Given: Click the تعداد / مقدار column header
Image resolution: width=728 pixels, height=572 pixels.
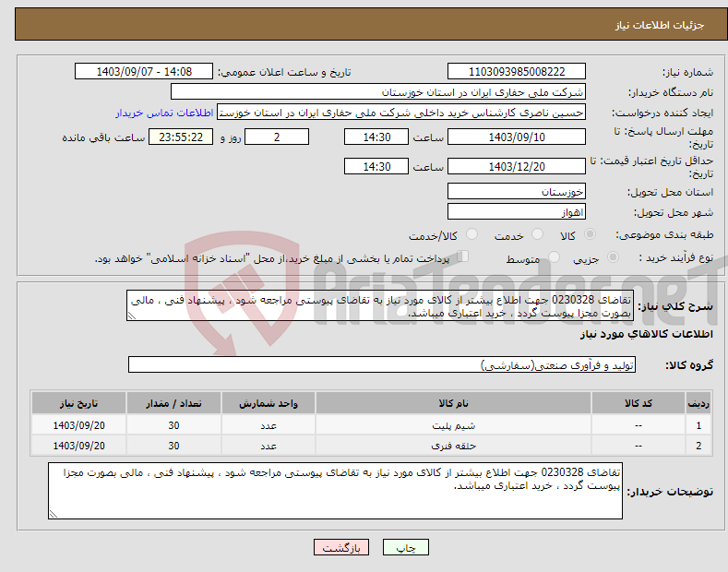Looking at the screenshot, I should pyautogui.click(x=173, y=403).
